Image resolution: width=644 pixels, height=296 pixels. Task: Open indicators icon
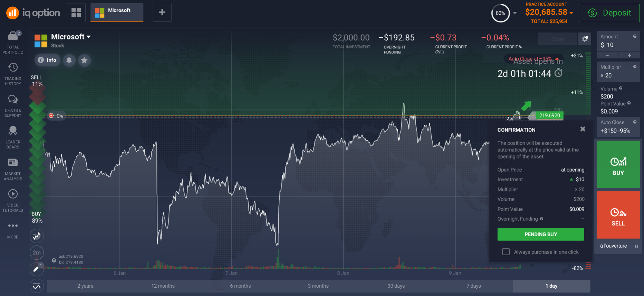[x=37, y=286]
